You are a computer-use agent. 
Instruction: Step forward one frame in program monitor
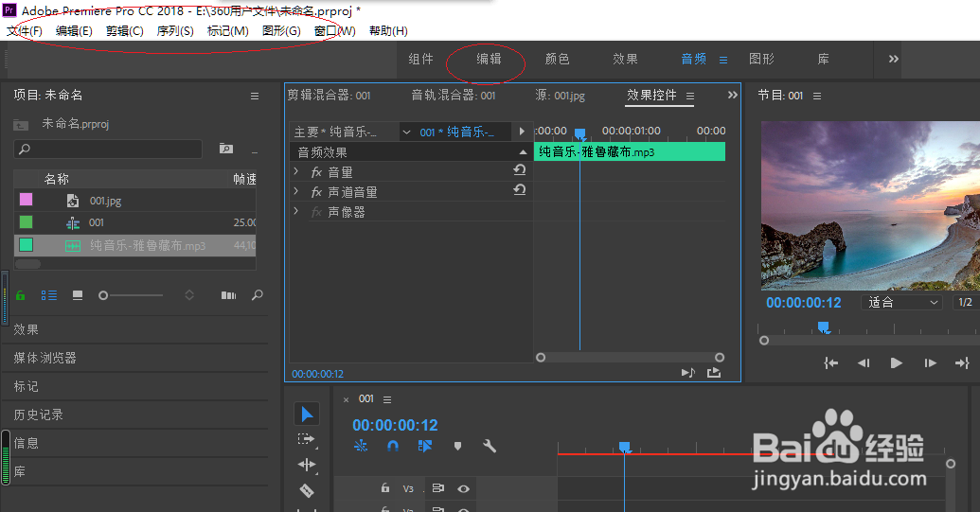930,362
